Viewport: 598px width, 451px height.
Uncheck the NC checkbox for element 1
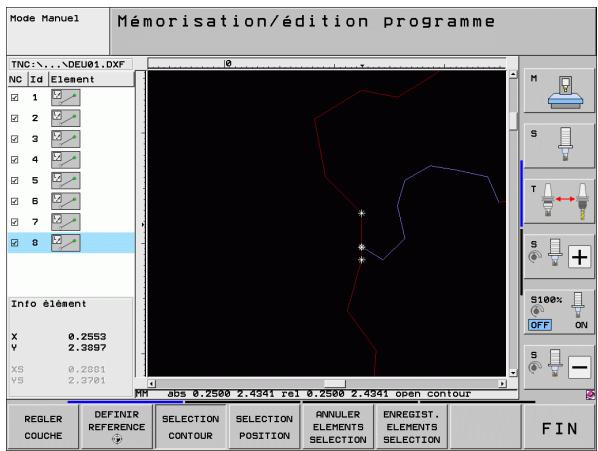tap(14, 98)
